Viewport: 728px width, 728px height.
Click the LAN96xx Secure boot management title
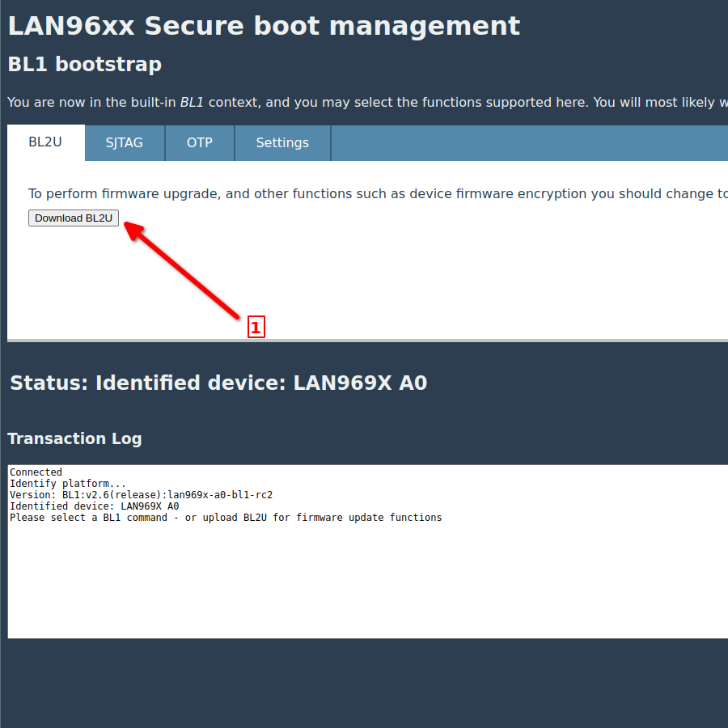pyautogui.click(x=264, y=26)
